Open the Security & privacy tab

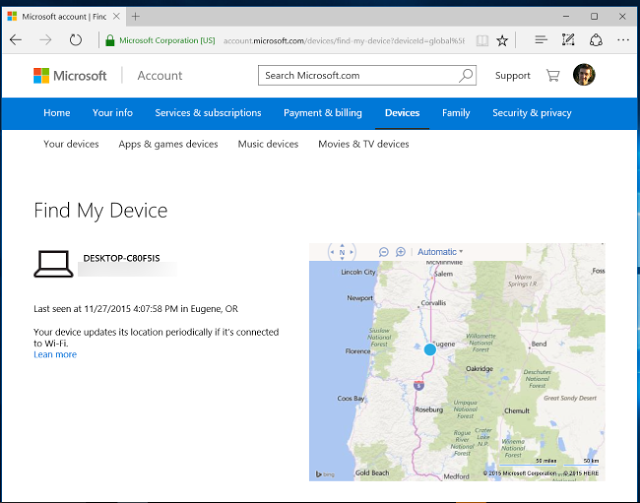coord(531,113)
